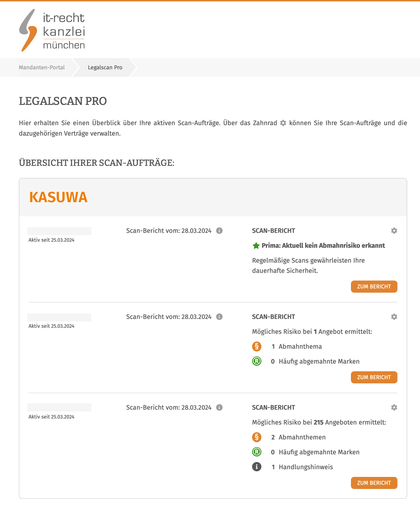Click green trademark icon in the third scan report
The width and height of the screenshot is (420, 509).
click(x=257, y=452)
